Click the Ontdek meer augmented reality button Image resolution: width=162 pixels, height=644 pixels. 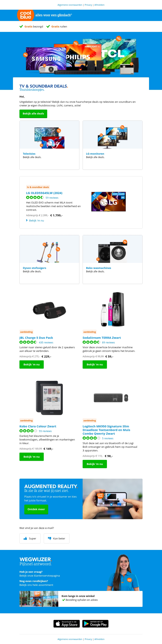36,509
